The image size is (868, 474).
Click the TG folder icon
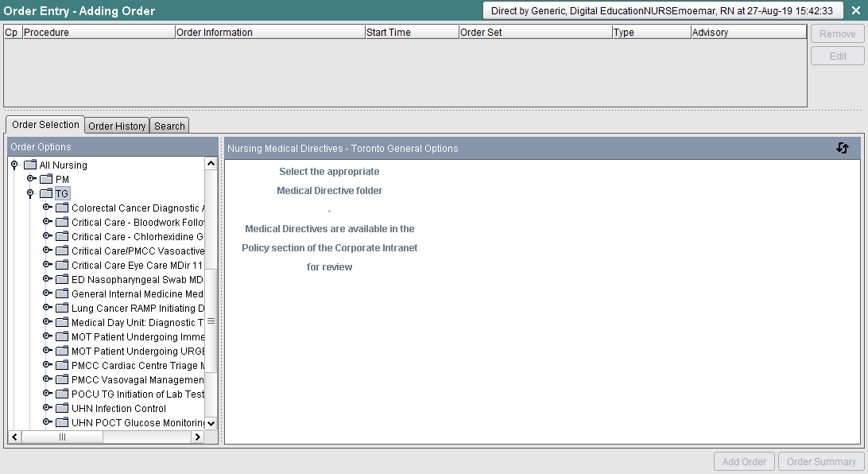point(46,193)
